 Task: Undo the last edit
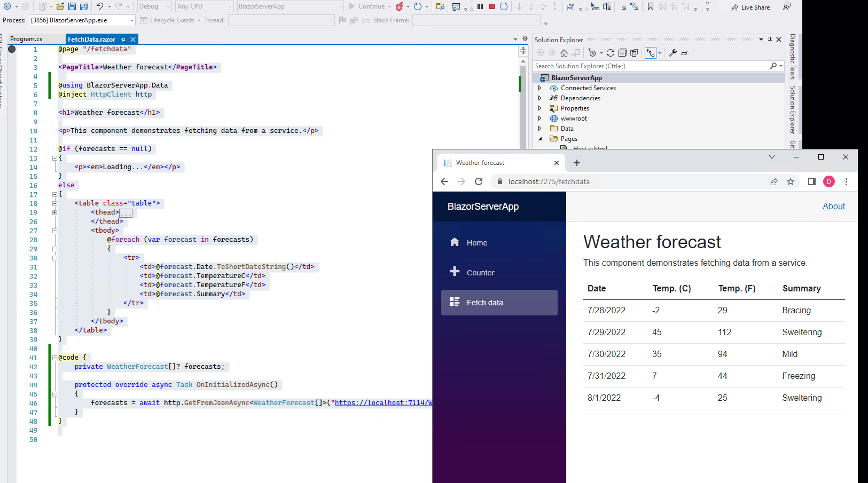click(100, 6)
